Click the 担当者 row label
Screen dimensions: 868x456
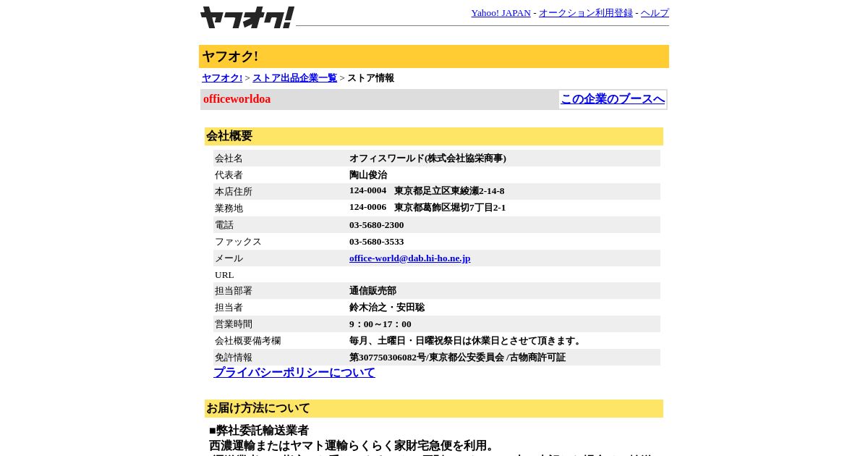tap(229, 308)
